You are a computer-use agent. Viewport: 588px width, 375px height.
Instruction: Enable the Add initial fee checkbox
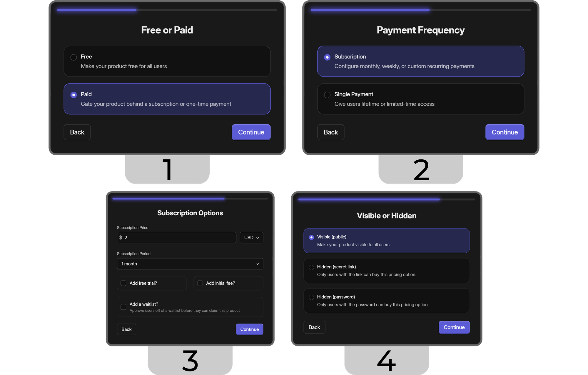tap(199, 282)
